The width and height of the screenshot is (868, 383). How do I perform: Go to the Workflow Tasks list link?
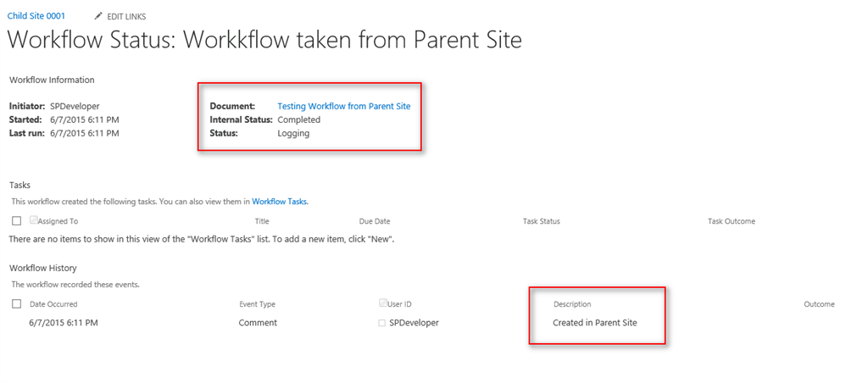279,202
